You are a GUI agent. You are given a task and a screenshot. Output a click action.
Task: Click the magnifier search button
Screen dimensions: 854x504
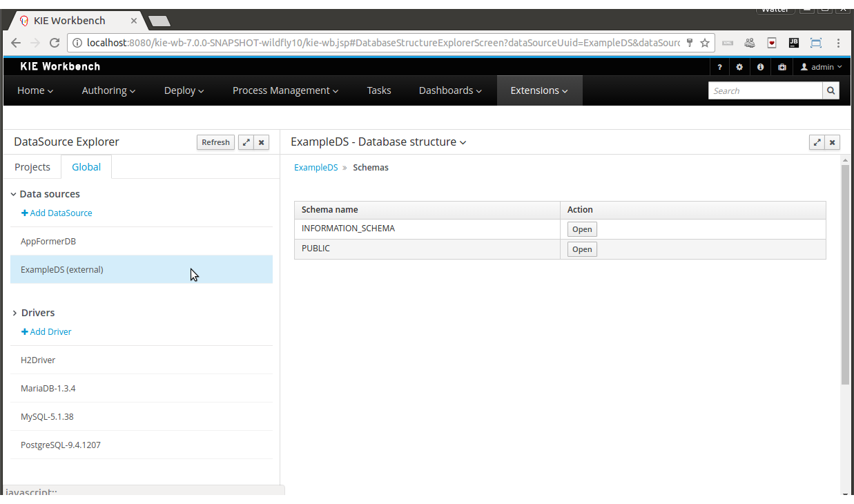(831, 90)
